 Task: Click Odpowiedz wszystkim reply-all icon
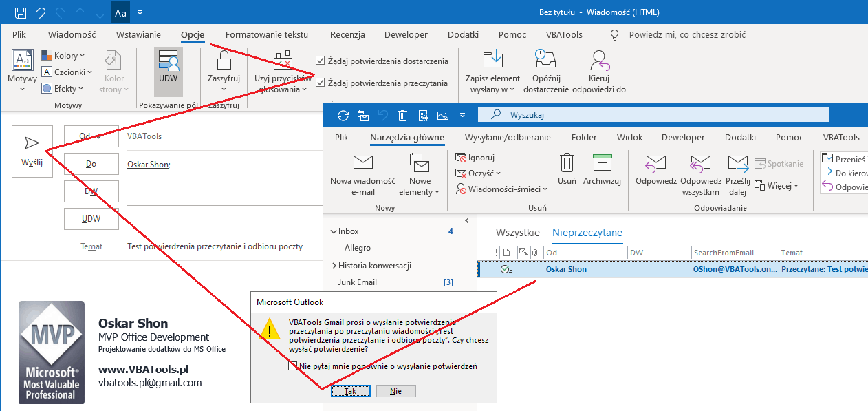(700, 175)
